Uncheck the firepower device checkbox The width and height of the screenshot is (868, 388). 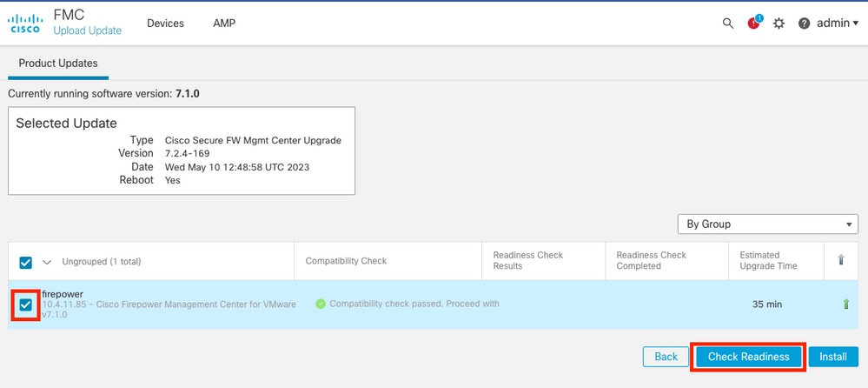coord(25,304)
